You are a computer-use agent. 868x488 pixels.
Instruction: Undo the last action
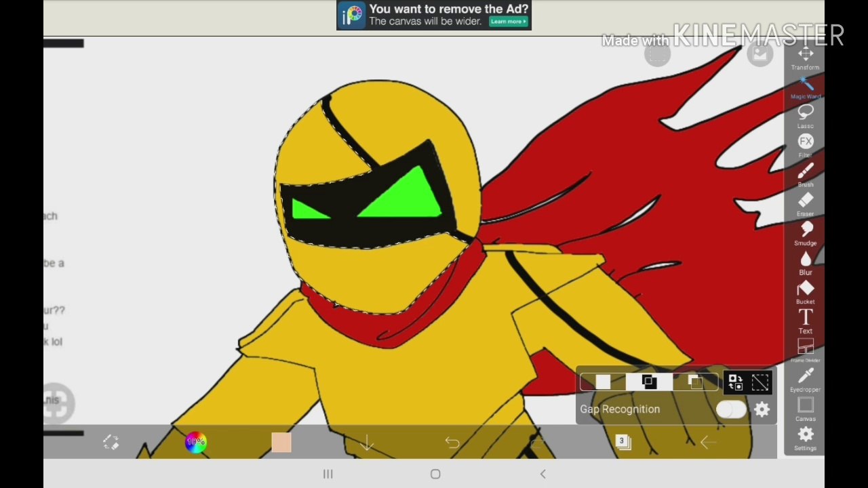point(452,443)
